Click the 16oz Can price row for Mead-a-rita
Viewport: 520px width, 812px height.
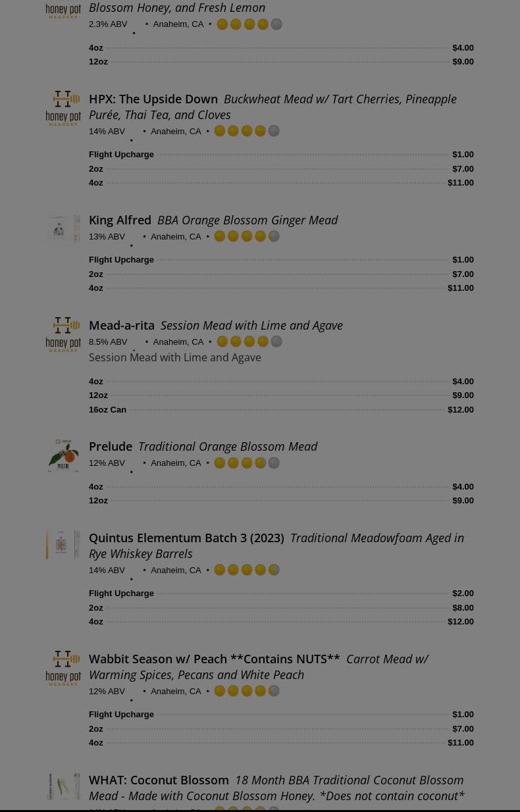click(x=281, y=409)
